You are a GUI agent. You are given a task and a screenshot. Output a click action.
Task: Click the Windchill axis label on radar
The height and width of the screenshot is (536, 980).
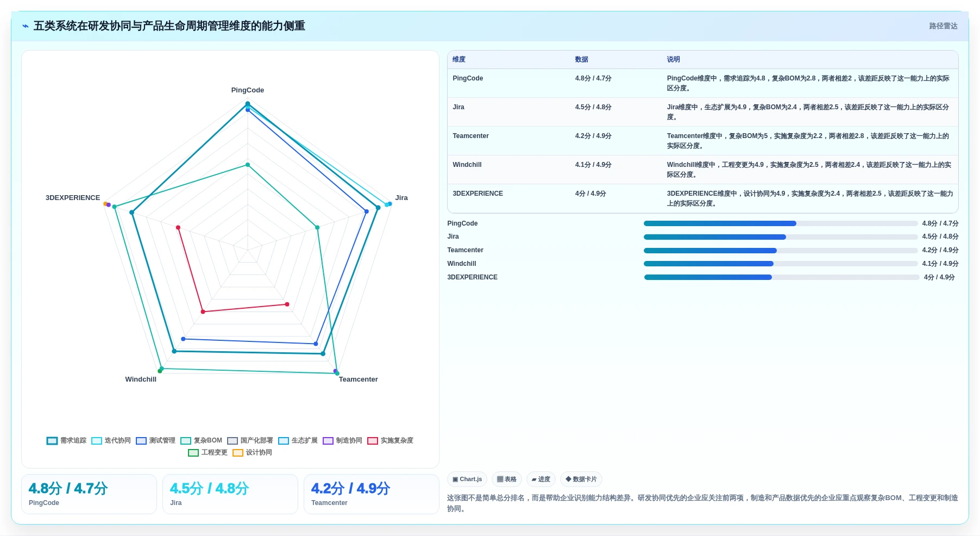[141, 379]
